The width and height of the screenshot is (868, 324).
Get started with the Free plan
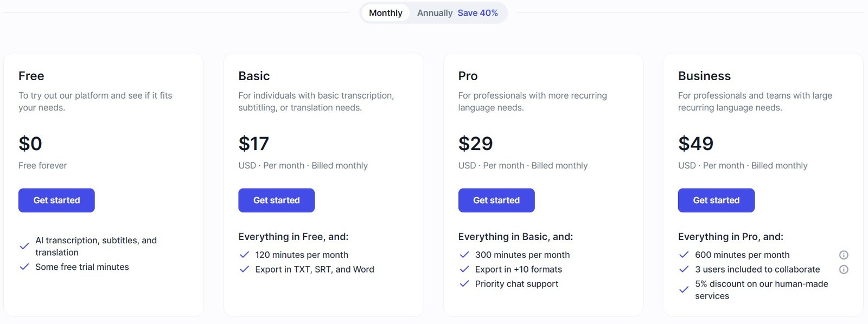coord(56,200)
